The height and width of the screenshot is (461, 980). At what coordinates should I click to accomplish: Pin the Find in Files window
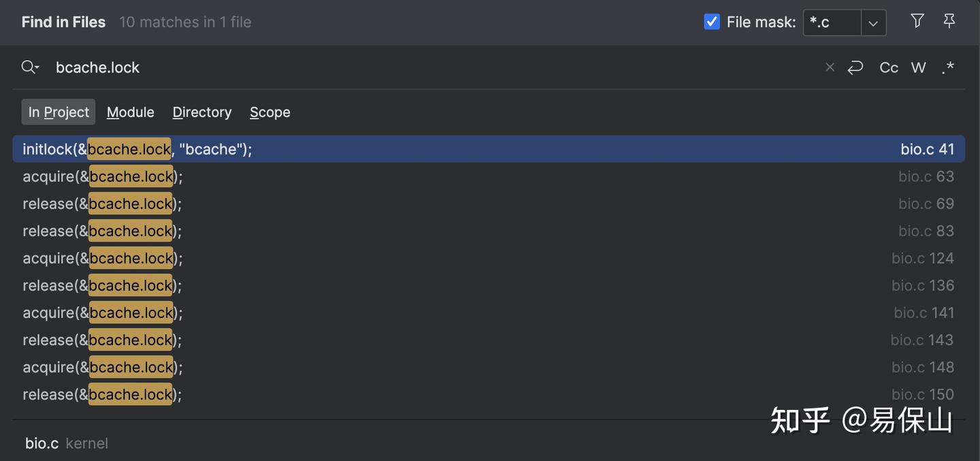point(949,21)
